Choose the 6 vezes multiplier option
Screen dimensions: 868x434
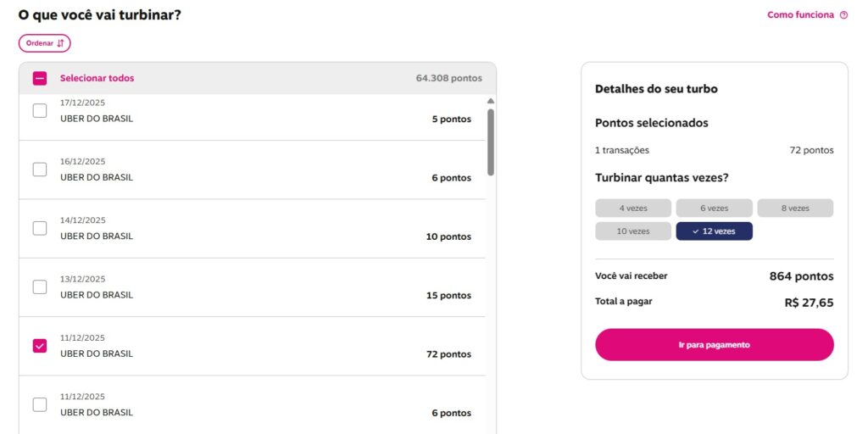pos(714,208)
